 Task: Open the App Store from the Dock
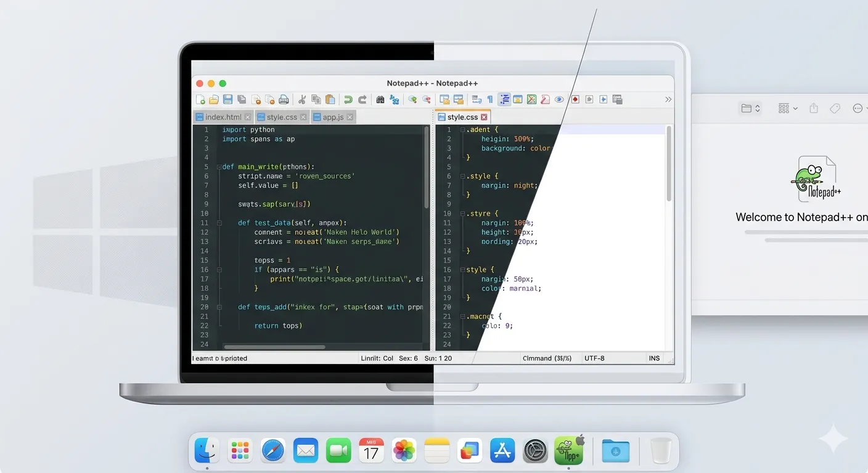pyautogui.click(x=502, y=451)
